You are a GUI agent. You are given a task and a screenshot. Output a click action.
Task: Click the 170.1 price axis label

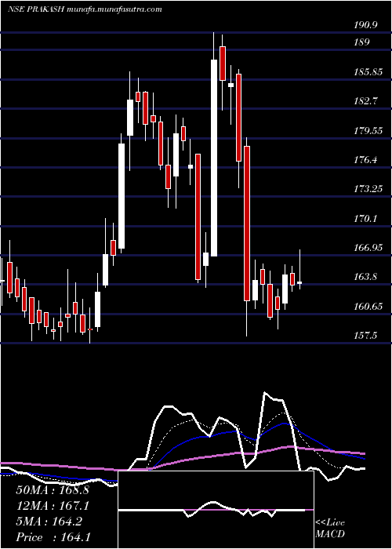pyautogui.click(x=367, y=219)
